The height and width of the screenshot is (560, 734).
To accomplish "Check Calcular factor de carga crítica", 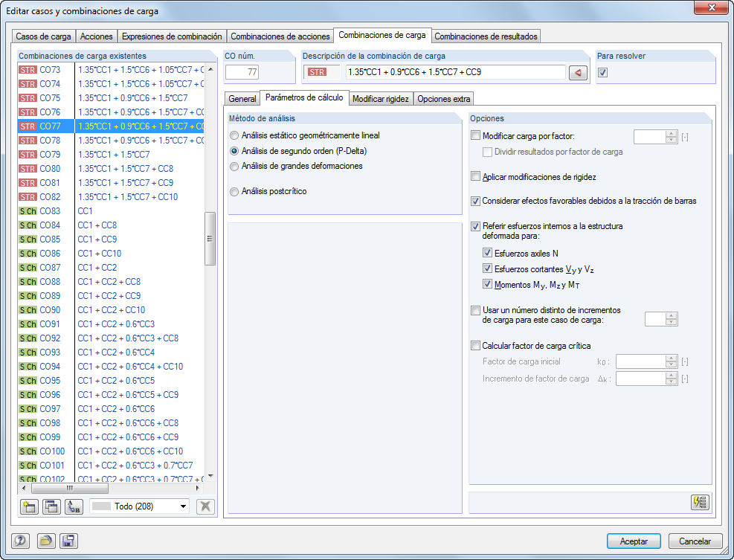I will (x=476, y=346).
